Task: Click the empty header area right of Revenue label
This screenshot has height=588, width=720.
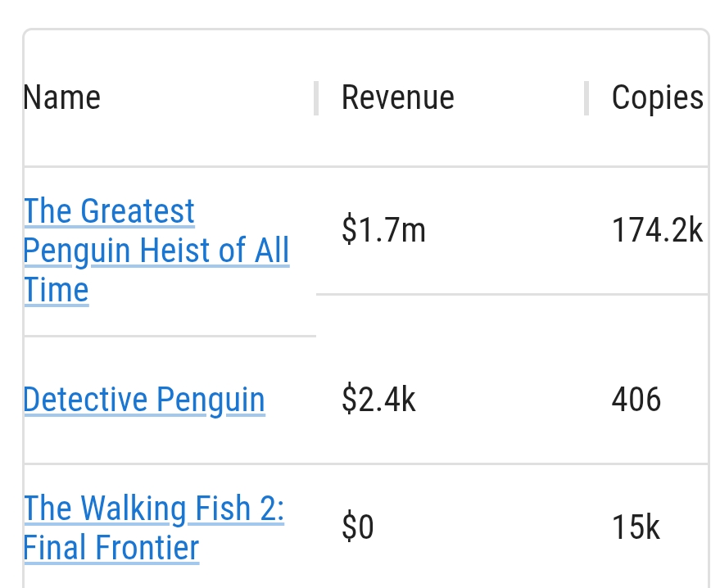Action: [518, 97]
